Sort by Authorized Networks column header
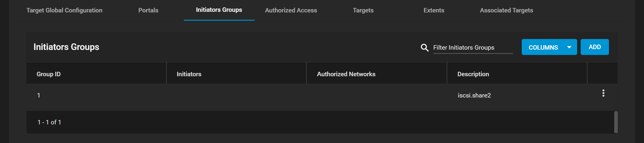The height and width of the screenshot is (143, 644). 346,74
